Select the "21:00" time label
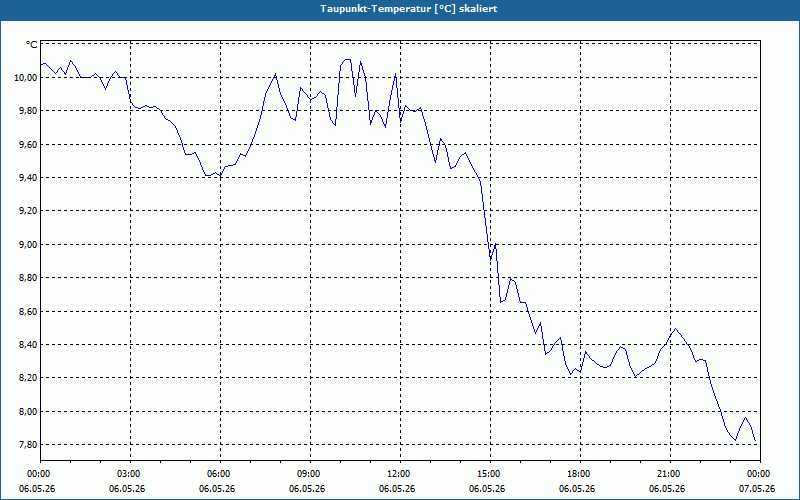The image size is (800, 500). [x=669, y=474]
